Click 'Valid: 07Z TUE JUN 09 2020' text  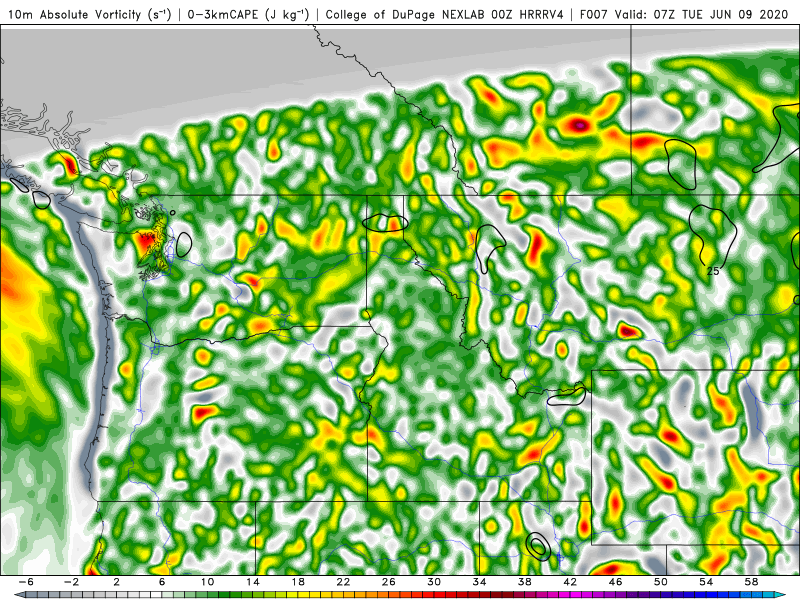pyautogui.click(x=702, y=14)
